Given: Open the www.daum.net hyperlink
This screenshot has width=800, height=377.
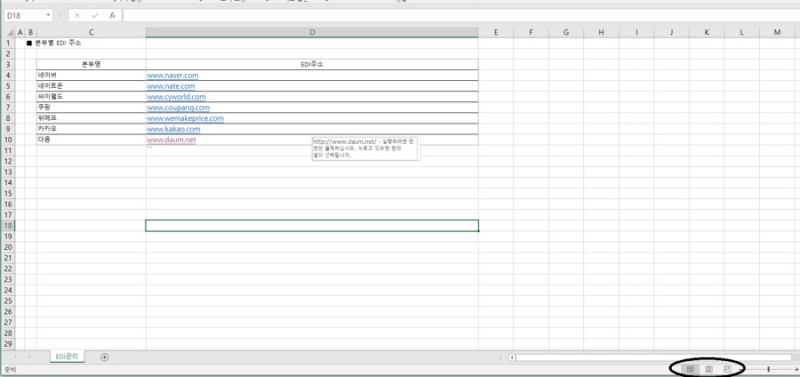Looking at the screenshot, I should tap(171, 140).
